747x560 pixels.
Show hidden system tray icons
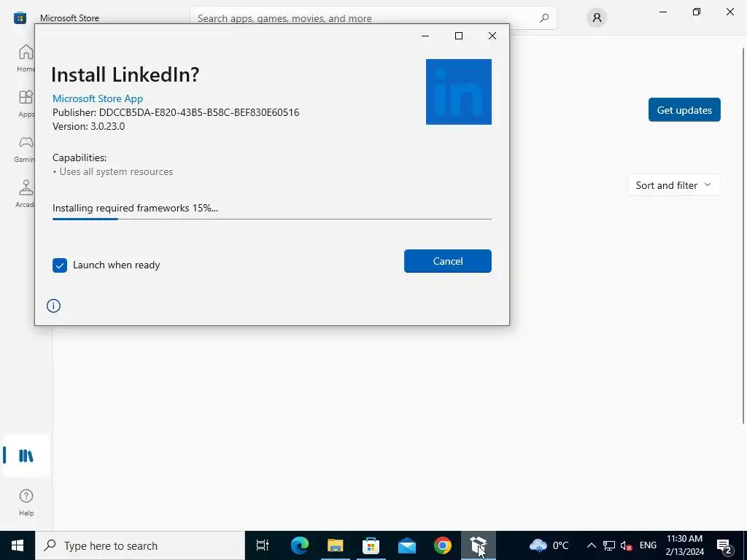coord(591,545)
